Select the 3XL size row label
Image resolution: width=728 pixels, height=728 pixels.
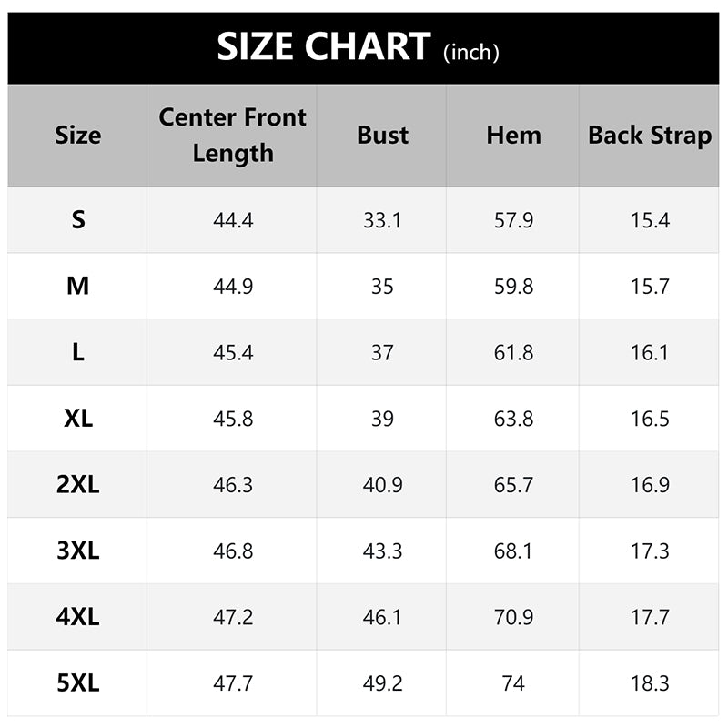(78, 551)
